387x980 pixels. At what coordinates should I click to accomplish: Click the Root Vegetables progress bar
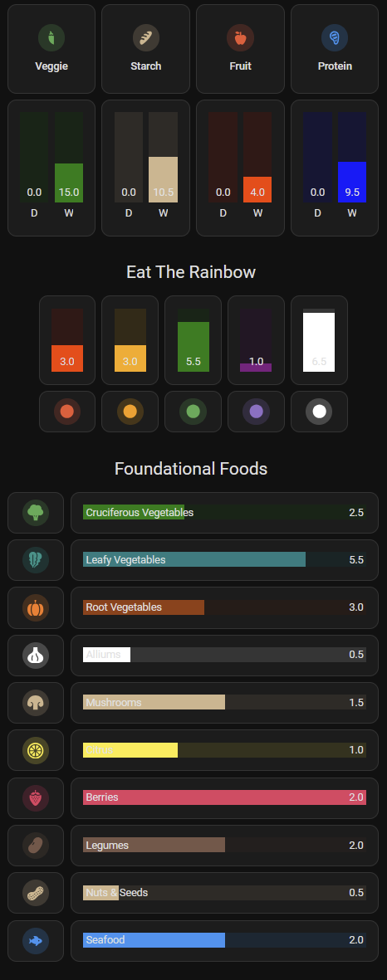[224, 607]
